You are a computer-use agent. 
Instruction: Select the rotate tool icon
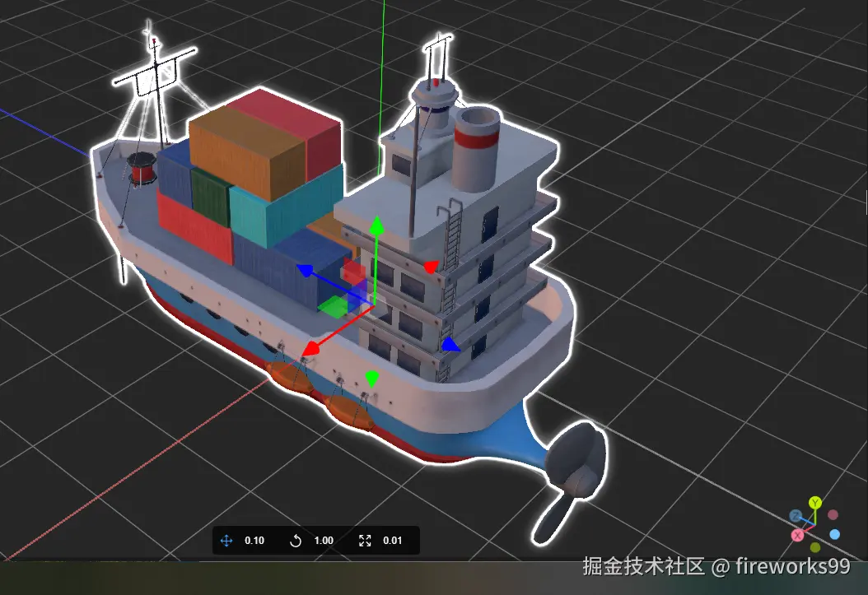pos(296,541)
